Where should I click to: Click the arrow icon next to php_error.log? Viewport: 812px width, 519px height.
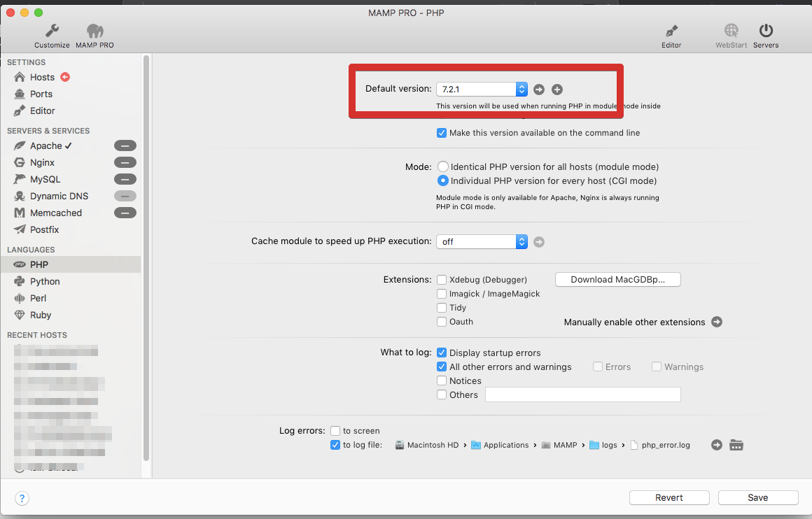pos(717,445)
